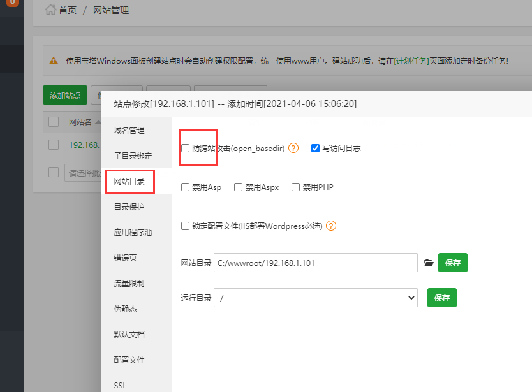Open 计划任务 link in notice
Screen dimensions: 532x392
pyautogui.click(x=411, y=61)
